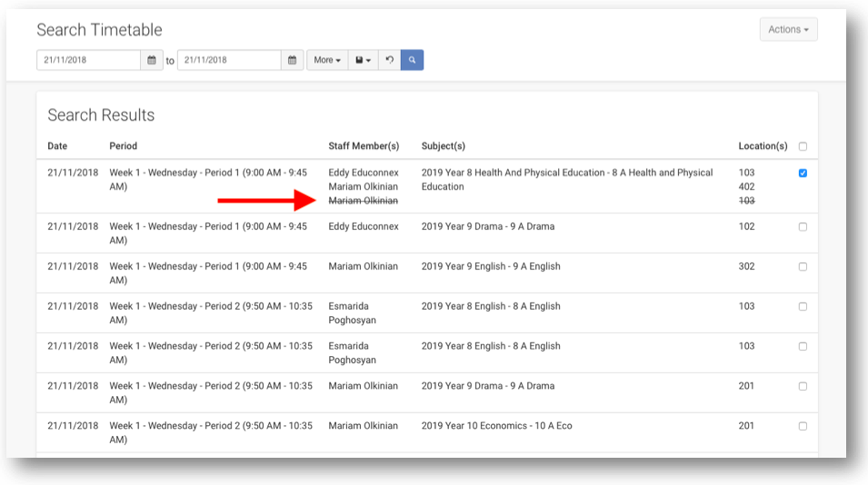868x485 pixels.
Task: Click the location value 302
Action: coord(746,266)
